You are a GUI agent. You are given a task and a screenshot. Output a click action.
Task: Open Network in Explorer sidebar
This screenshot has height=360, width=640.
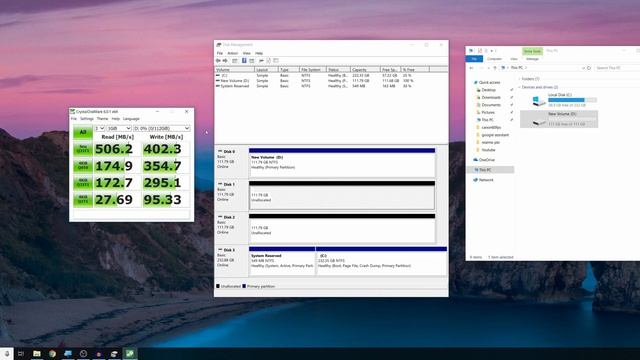483,180
